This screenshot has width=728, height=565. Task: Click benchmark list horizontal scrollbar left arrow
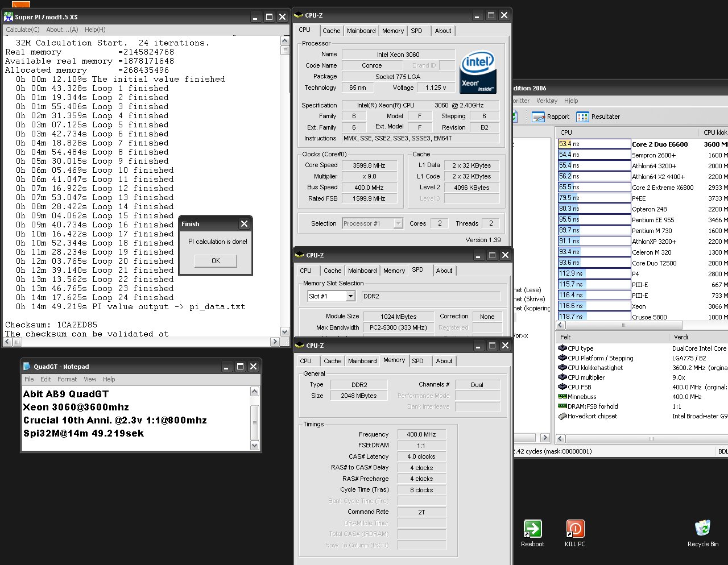(561, 325)
